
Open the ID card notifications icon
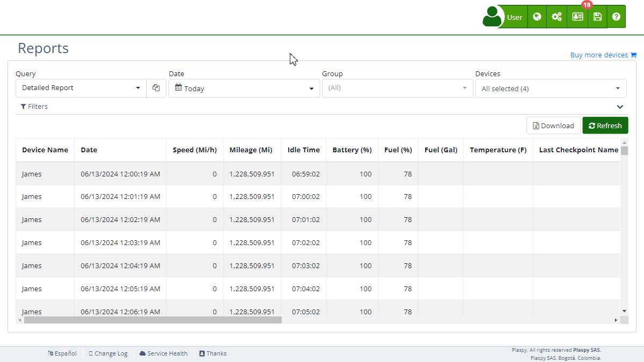click(x=577, y=17)
